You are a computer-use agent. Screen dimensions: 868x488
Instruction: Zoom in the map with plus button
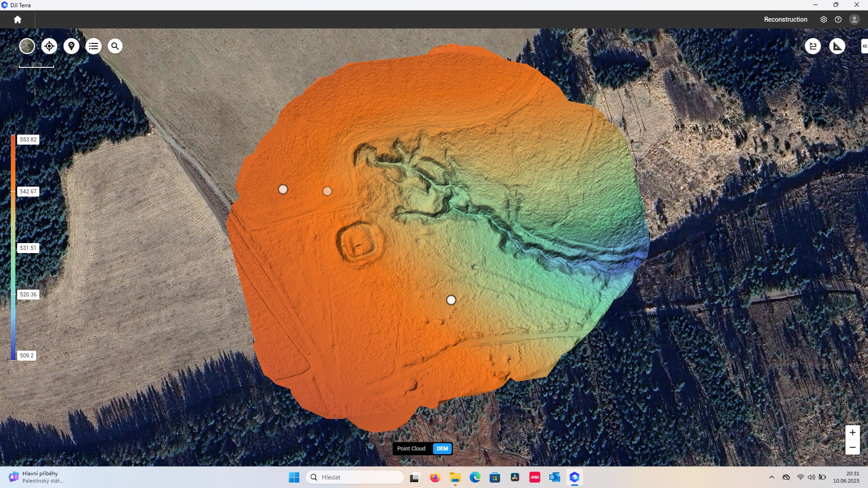[852, 432]
